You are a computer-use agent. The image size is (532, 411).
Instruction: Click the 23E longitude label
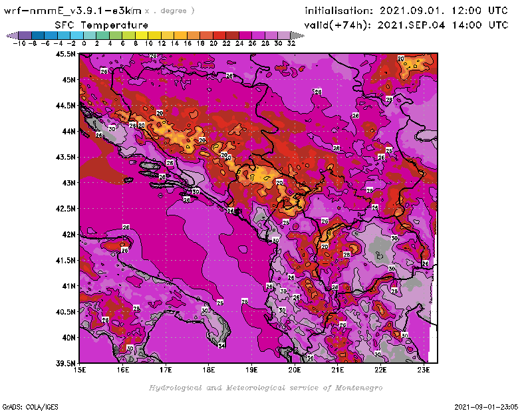pyautogui.click(x=424, y=370)
